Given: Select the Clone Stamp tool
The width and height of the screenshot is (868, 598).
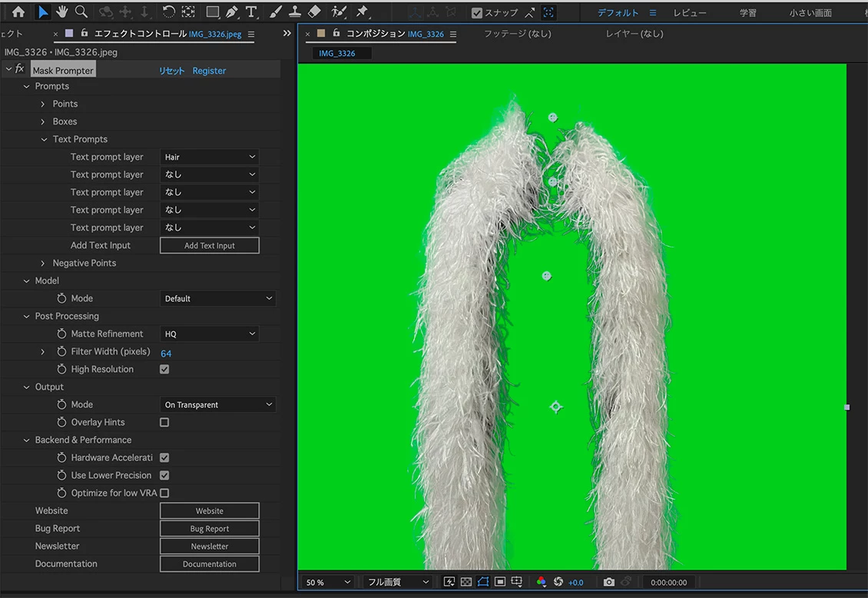Looking at the screenshot, I should point(295,12).
